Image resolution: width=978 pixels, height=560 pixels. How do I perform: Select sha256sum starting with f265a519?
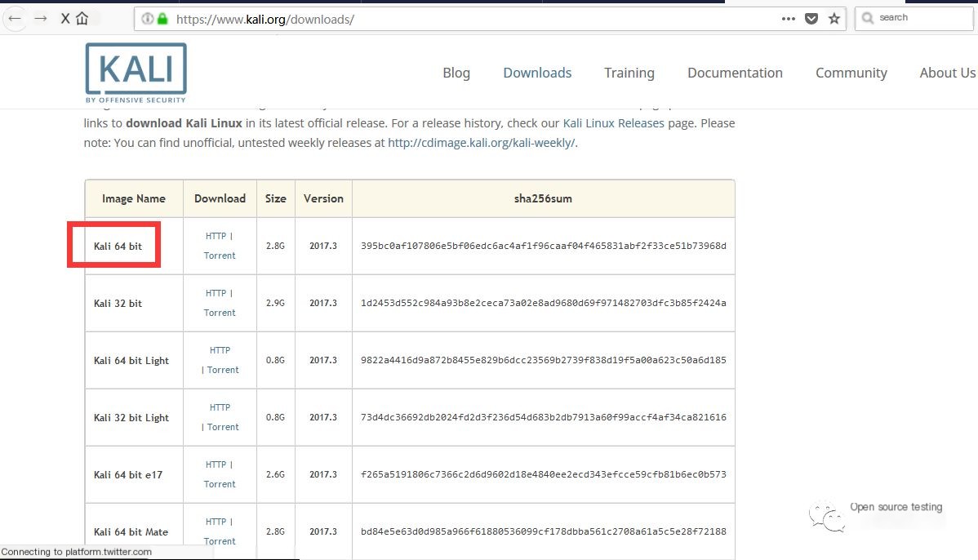543,474
